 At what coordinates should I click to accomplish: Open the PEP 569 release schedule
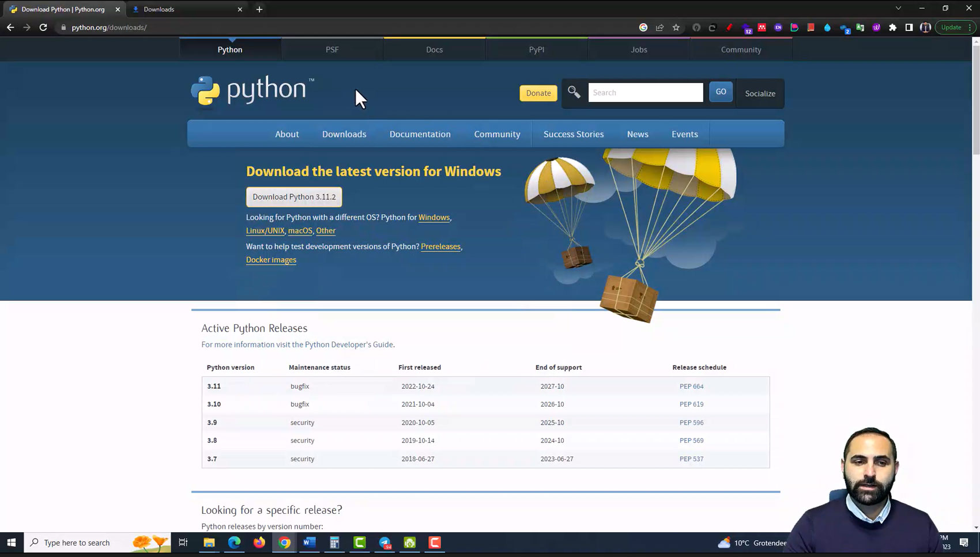pos(691,441)
